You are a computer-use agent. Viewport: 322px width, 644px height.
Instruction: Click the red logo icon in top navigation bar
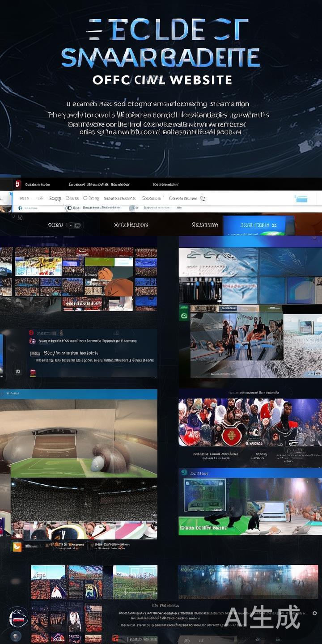click(x=18, y=184)
